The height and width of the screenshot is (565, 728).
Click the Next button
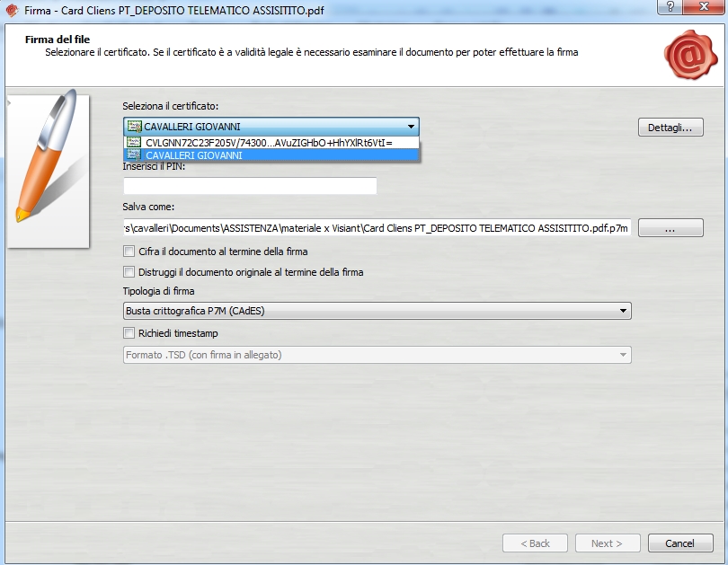(x=607, y=543)
